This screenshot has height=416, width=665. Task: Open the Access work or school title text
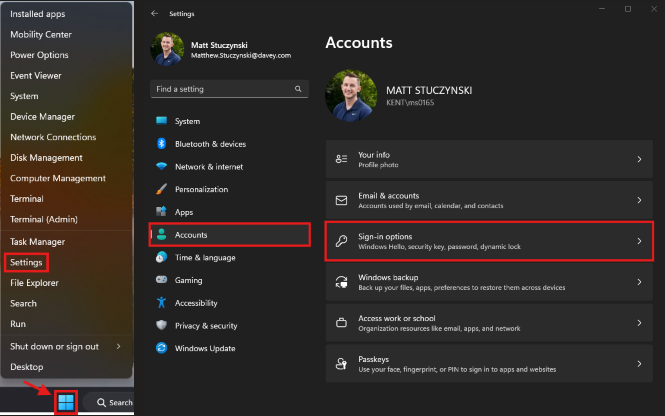[397, 318]
